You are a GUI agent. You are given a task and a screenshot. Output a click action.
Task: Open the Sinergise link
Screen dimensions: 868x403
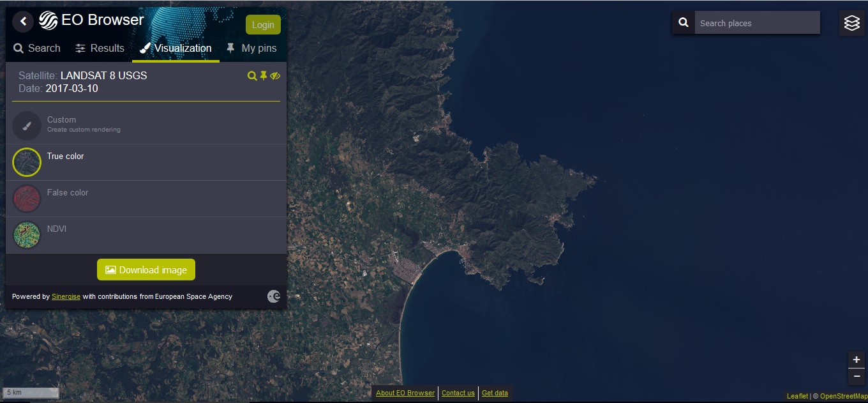coord(66,296)
